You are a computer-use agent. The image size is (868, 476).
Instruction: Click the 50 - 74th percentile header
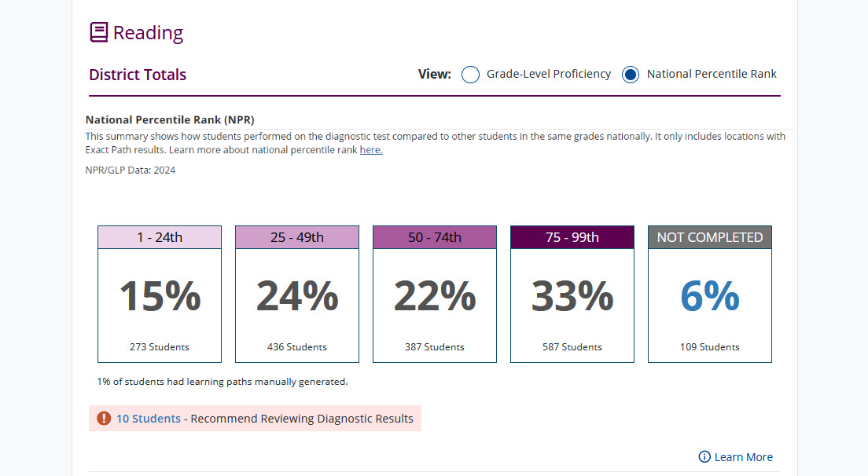click(435, 237)
